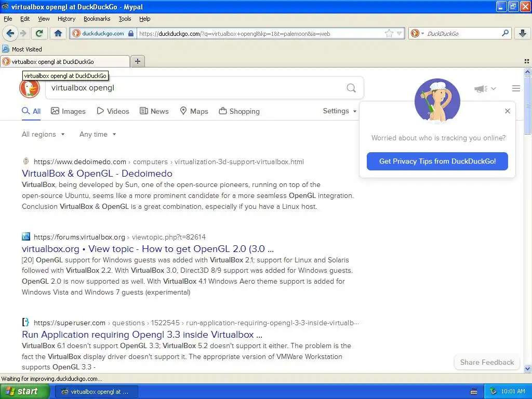Click the DuckDuckGo logo on the page
The width and height of the screenshot is (532, 399).
[30, 88]
